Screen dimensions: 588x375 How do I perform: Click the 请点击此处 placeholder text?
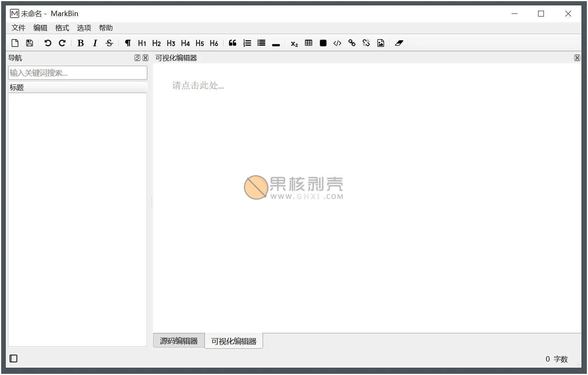tap(198, 85)
